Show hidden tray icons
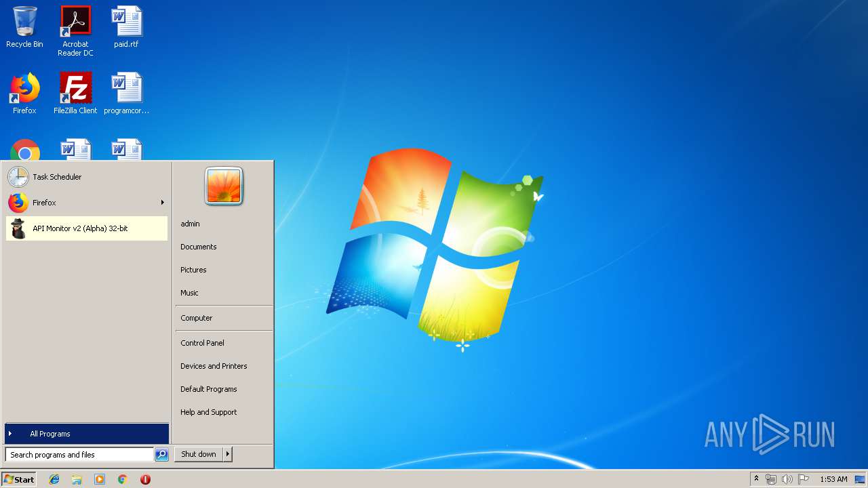 point(756,479)
